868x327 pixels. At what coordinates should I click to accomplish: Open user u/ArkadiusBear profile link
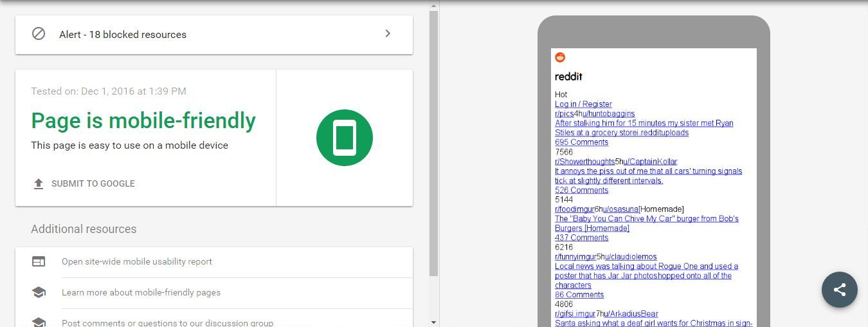631,314
